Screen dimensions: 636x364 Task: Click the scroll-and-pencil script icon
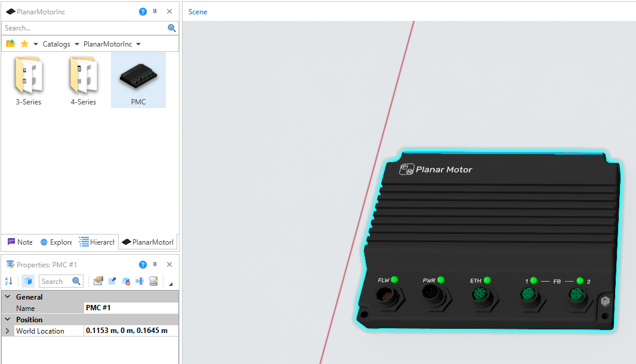153,281
